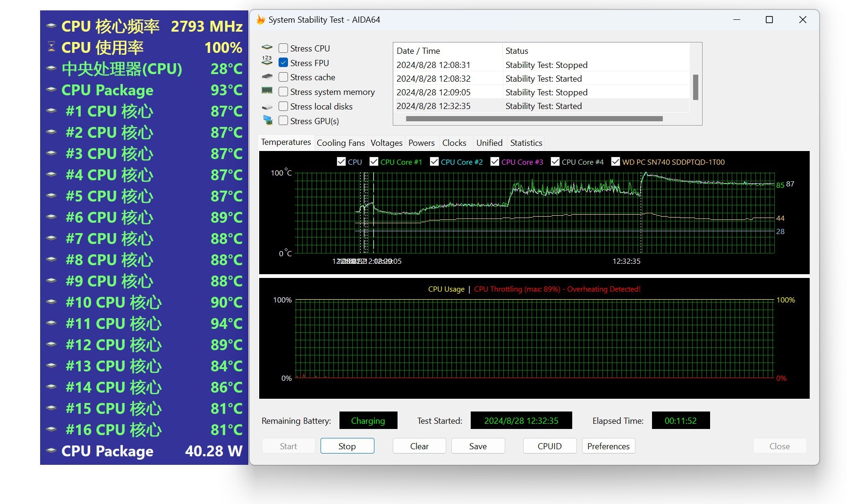
Task: Click the log's vertical scrollbar thumb
Action: click(695, 87)
